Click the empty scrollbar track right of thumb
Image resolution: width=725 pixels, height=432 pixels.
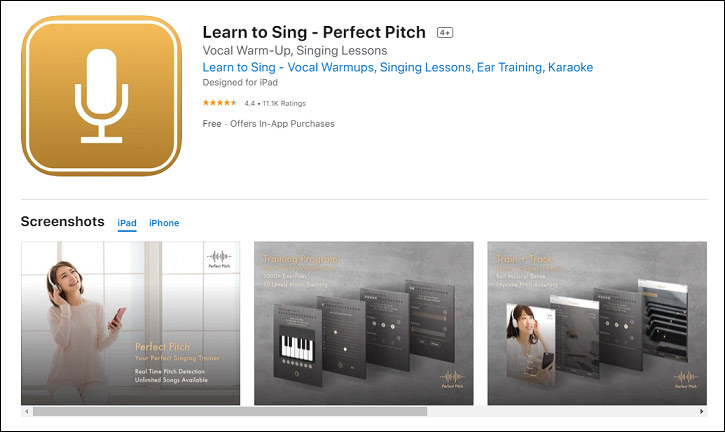pos(562,411)
